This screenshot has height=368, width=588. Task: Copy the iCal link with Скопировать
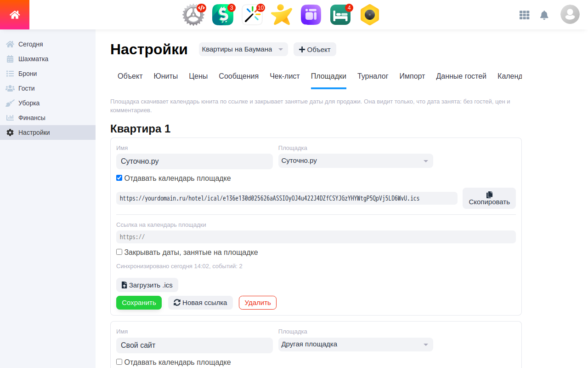(489, 198)
